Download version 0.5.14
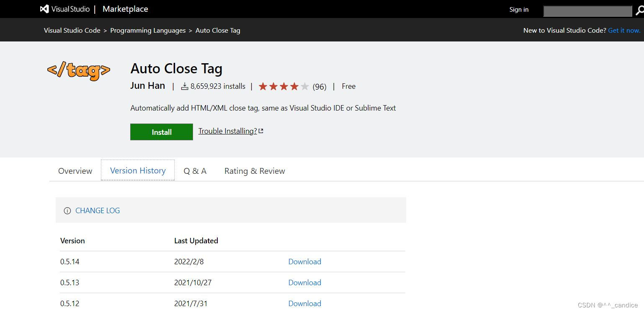This screenshot has height=312, width=644. [x=305, y=262]
